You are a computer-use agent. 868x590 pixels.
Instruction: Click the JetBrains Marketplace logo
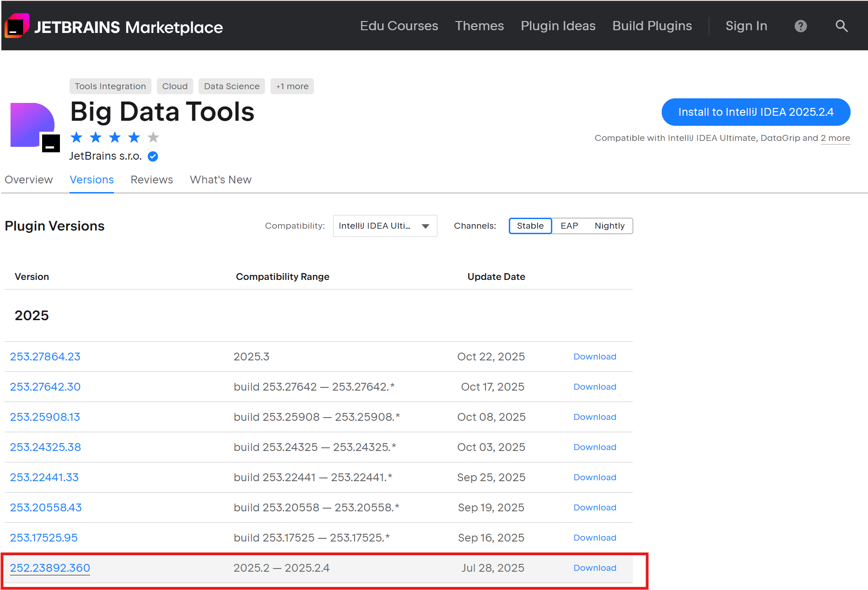tap(113, 27)
